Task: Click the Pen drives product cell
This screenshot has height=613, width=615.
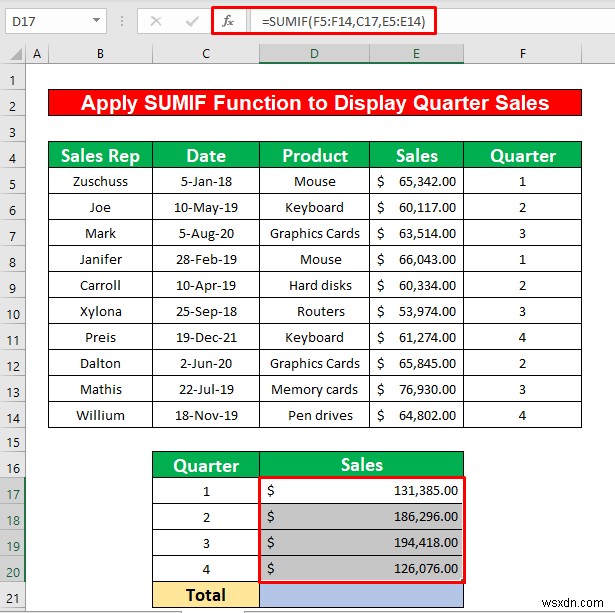Action: click(314, 415)
